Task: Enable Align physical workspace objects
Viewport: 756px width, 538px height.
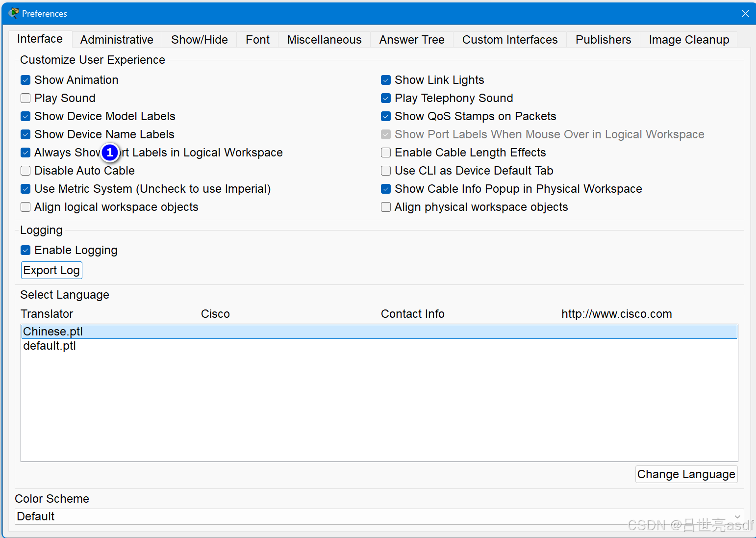Action: 386,207
